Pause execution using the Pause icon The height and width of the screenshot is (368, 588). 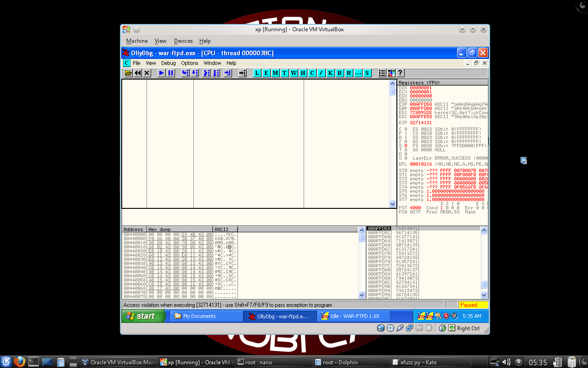pos(170,73)
